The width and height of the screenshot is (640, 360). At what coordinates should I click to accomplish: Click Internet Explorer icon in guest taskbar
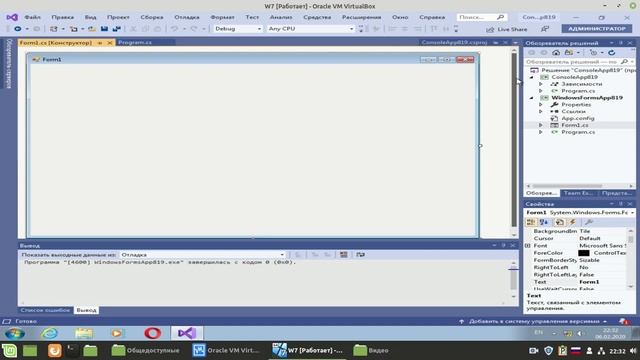tap(49, 333)
